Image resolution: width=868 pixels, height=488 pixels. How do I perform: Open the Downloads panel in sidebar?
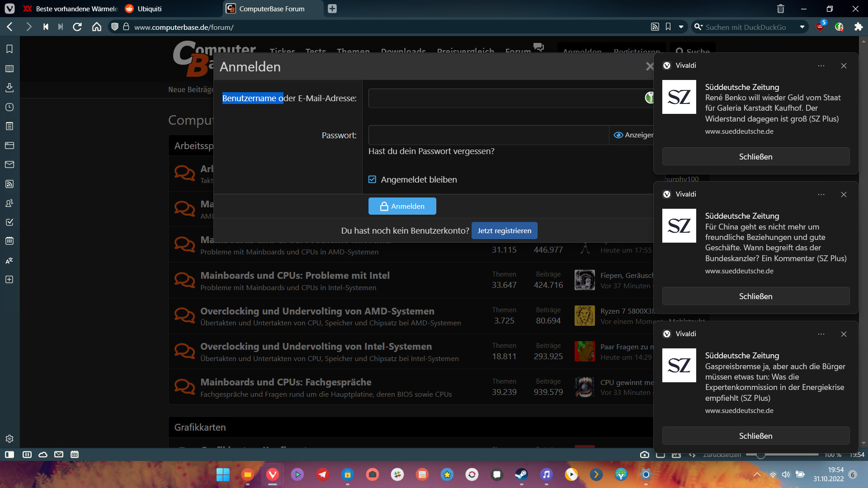(9, 87)
